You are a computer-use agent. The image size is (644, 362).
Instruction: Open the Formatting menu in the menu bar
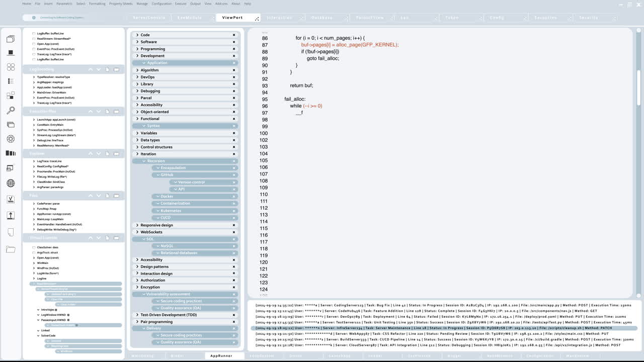click(x=97, y=4)
